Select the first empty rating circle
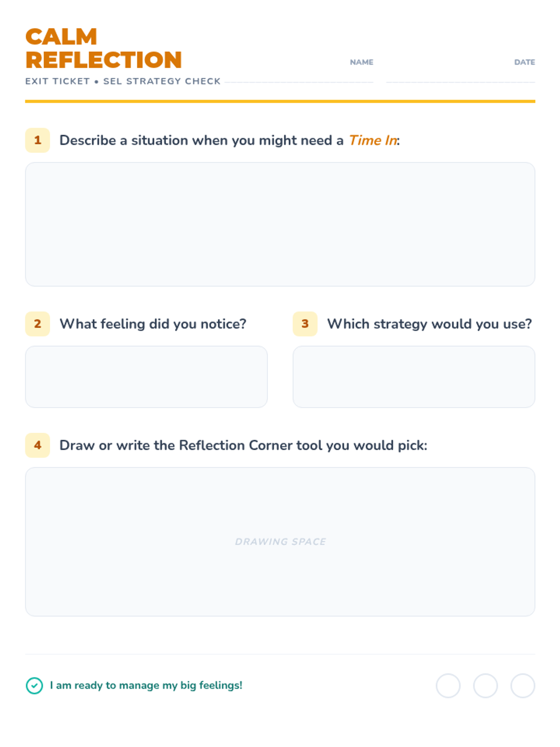Image resolution: width=560 pixels, height=747 pixels. click(448, 685)
